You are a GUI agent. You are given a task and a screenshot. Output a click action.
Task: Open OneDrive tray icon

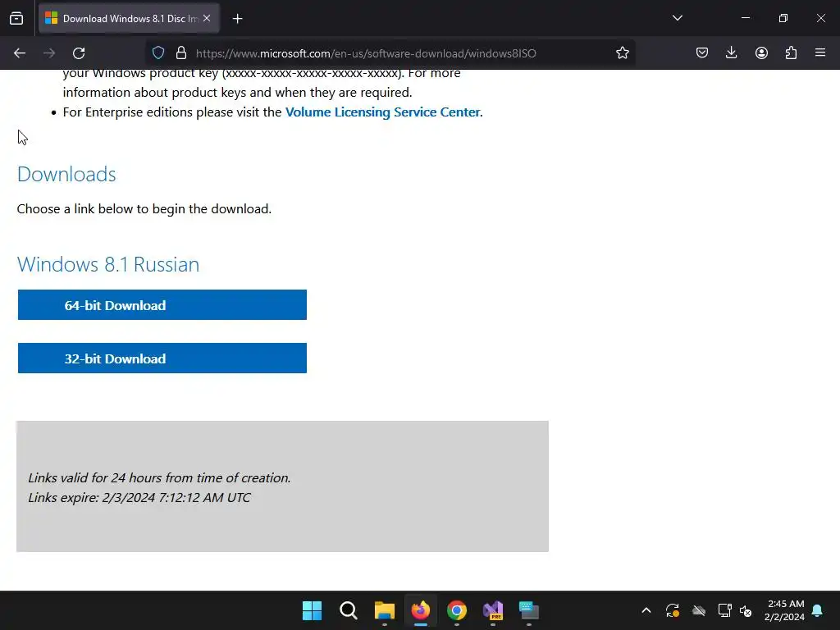[x=699, y=610]
